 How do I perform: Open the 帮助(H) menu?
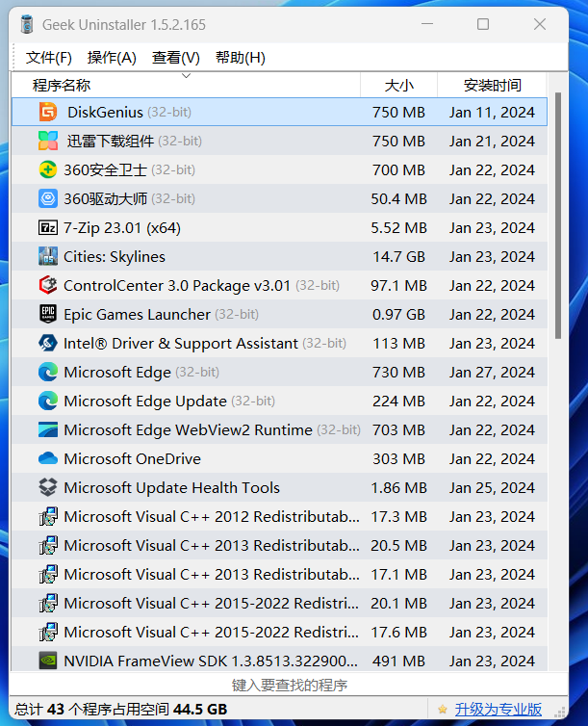tap(240, 58)
